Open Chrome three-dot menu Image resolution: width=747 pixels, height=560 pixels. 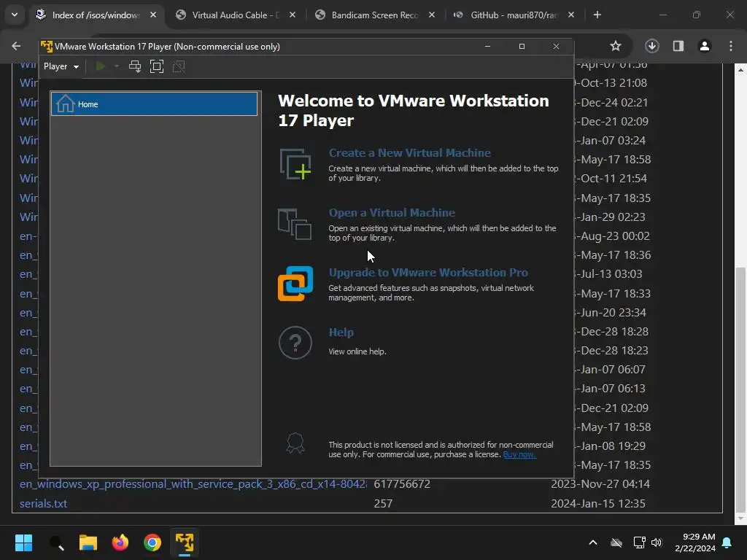click(731, 46)
